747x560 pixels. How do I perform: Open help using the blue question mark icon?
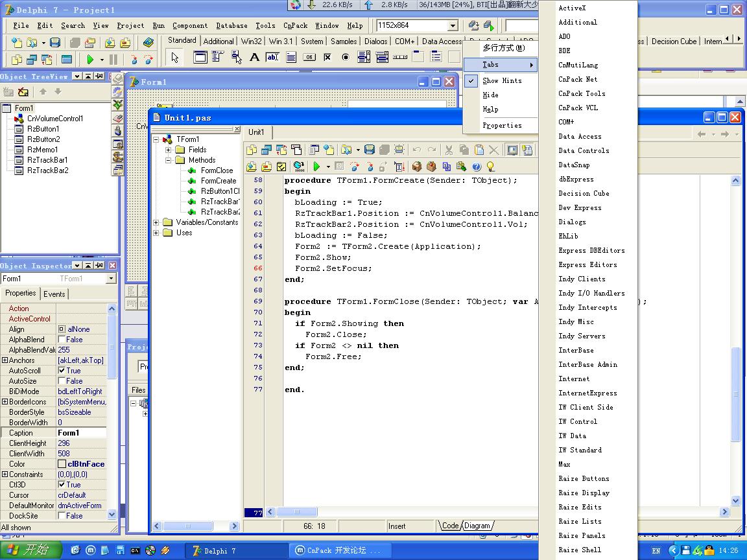click(x=477, y=167)
